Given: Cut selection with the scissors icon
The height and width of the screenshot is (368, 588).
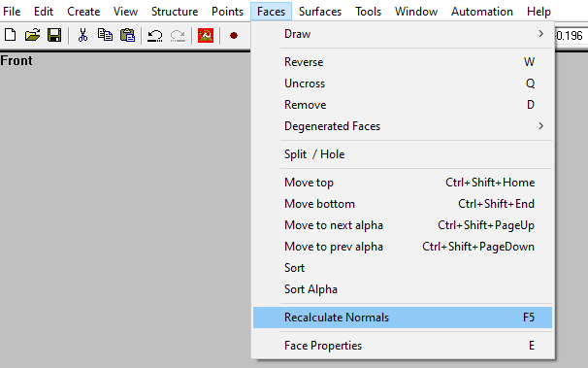Looking at the screenshot, I should coord(82,35).
